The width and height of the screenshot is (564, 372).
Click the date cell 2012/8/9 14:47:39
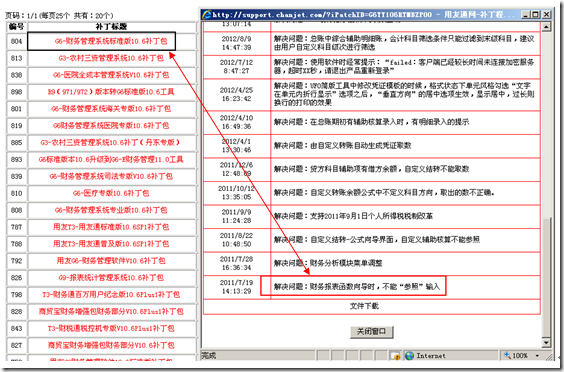[236, 43]
